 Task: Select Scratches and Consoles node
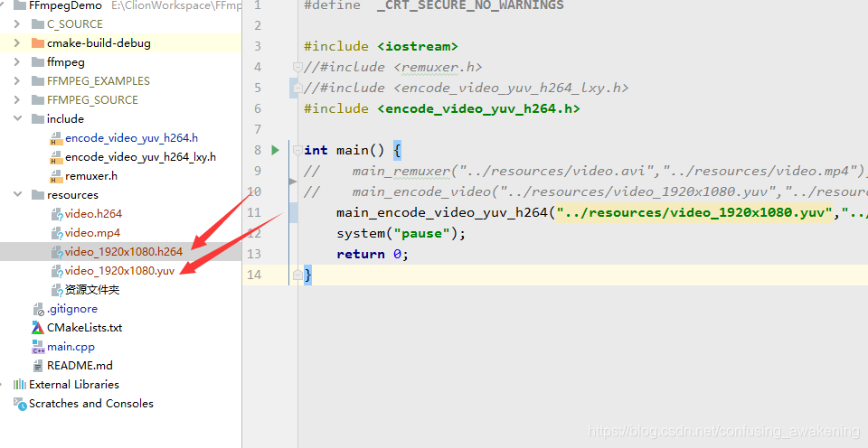coord(91,404)
